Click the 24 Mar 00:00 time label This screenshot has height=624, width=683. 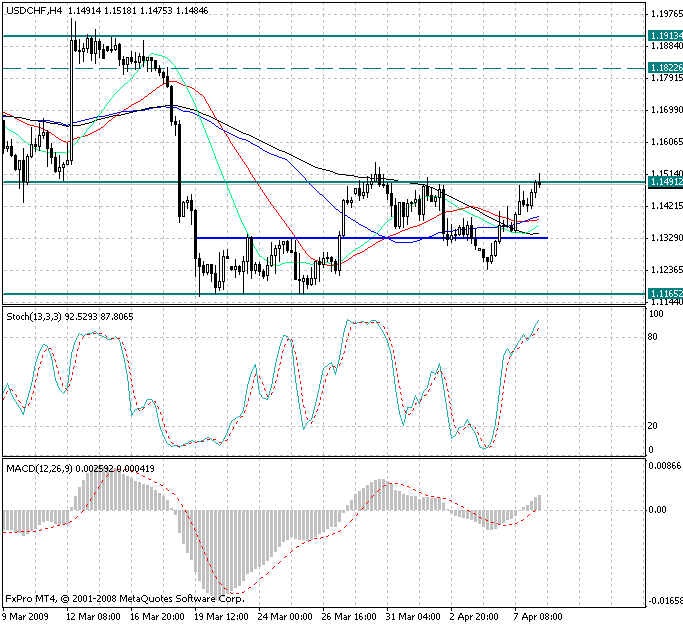tap(285, 617)
